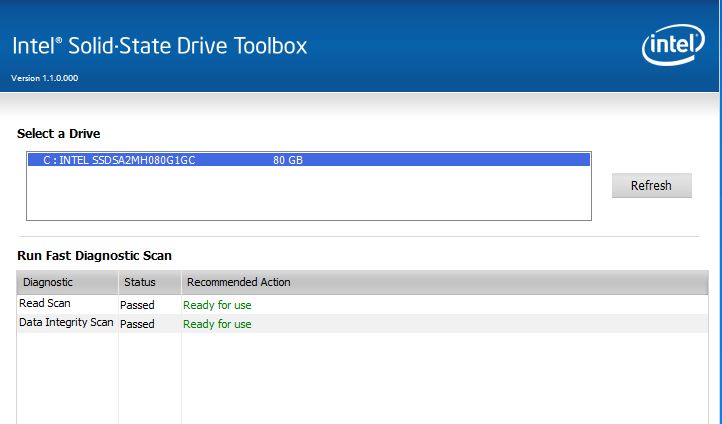Click the Passed status for Read Scan
The image size is (722, 424).
[x=137, y=305]
